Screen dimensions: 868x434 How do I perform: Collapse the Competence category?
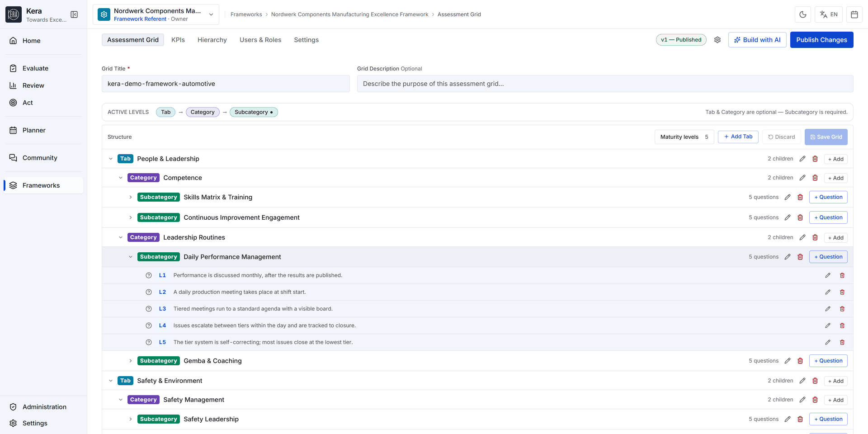coord(121,178)
